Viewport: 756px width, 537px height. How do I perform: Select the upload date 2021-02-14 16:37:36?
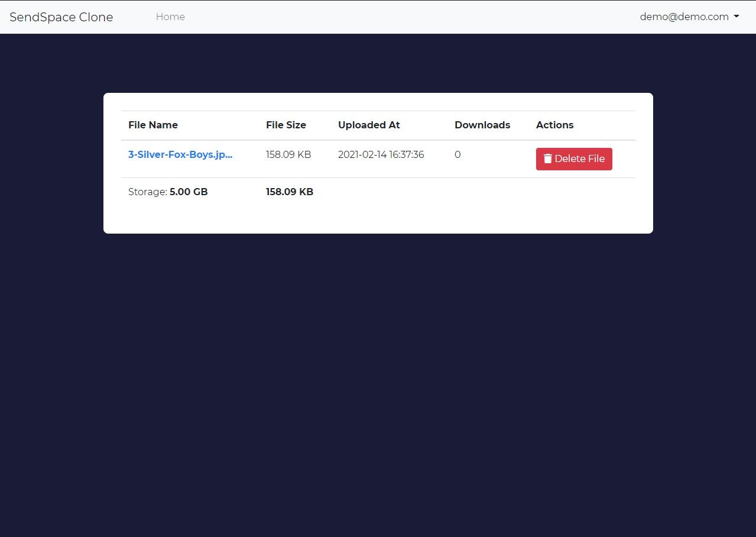[x=381, y=154]
